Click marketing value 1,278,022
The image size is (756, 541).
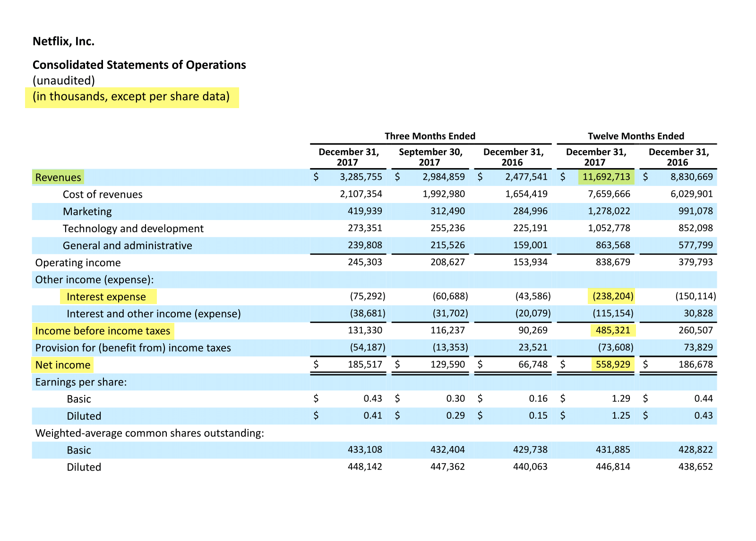point(609,211)
